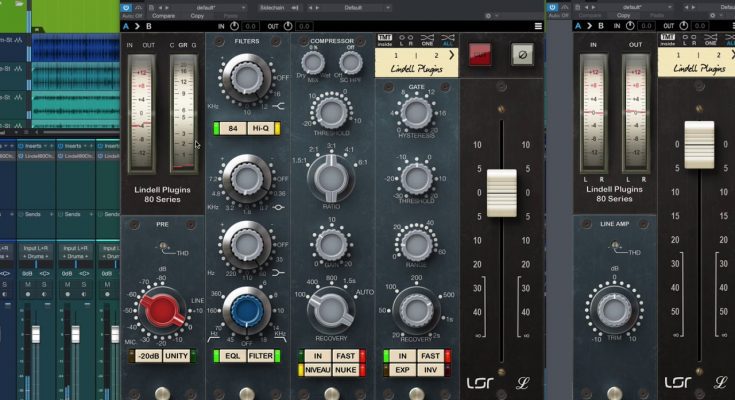Click the Copy button in the plugin header
This screenshot has width=735, height=400.
tap(196, 16)
